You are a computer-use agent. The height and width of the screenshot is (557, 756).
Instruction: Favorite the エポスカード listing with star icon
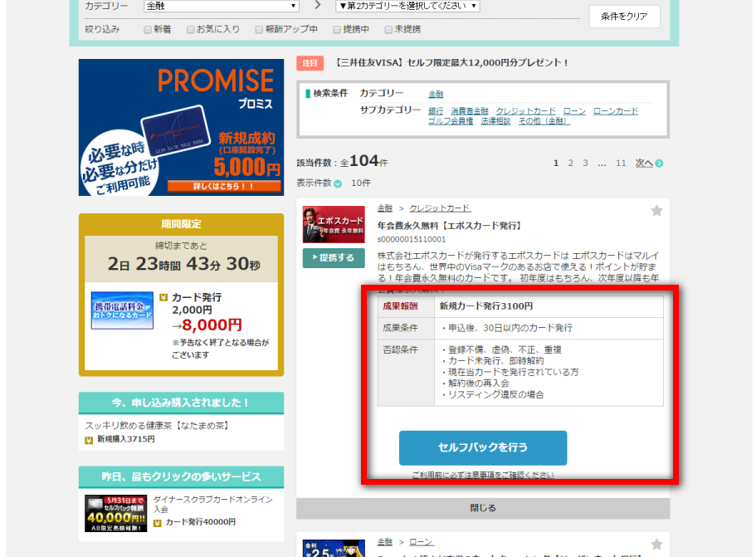click(x=656, y=211)
